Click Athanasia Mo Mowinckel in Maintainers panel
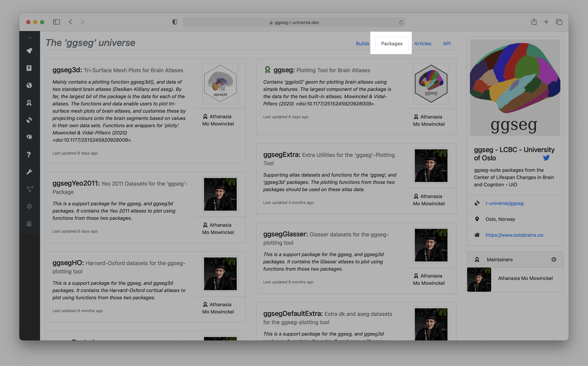The image size is (588, 366). 525,278
